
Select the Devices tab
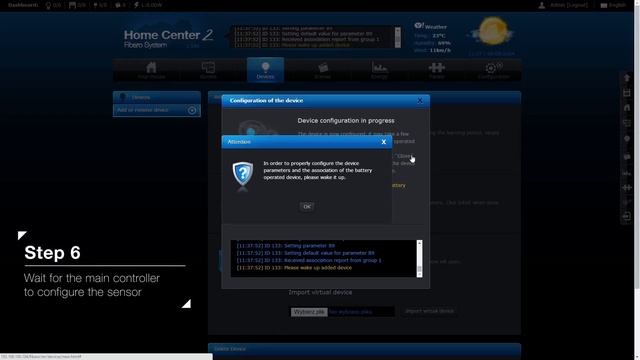point(265,70)
